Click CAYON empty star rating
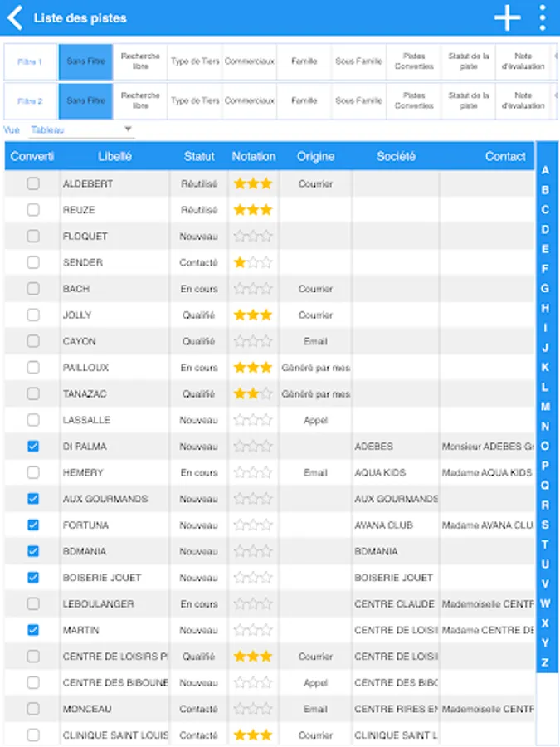The height and width of the screenshot is (747, 560). (x=253, y=342)
